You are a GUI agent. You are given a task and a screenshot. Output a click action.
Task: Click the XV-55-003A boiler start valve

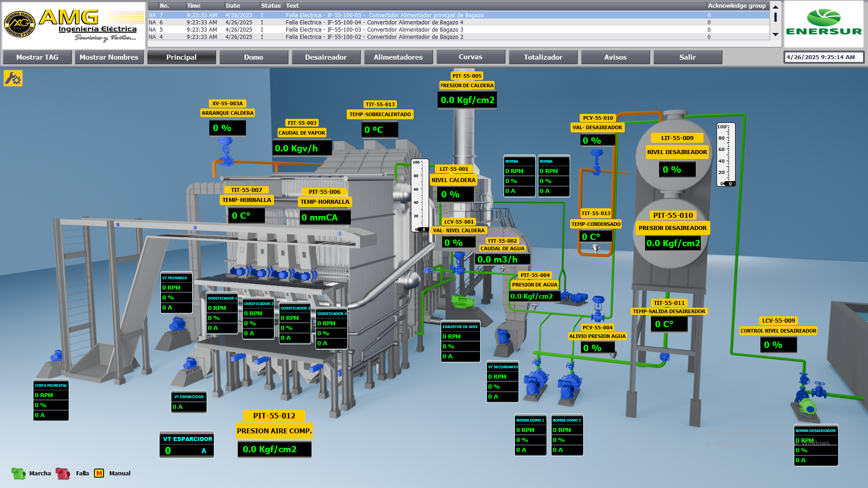click(x=226, y=151)
